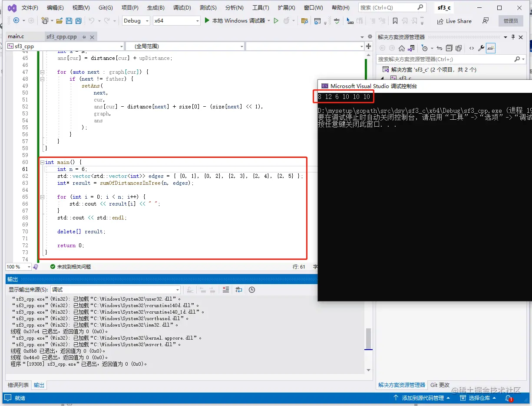532x406 pixels.
Task: Clear all output with the clear icon
Action: pos(225,290)
